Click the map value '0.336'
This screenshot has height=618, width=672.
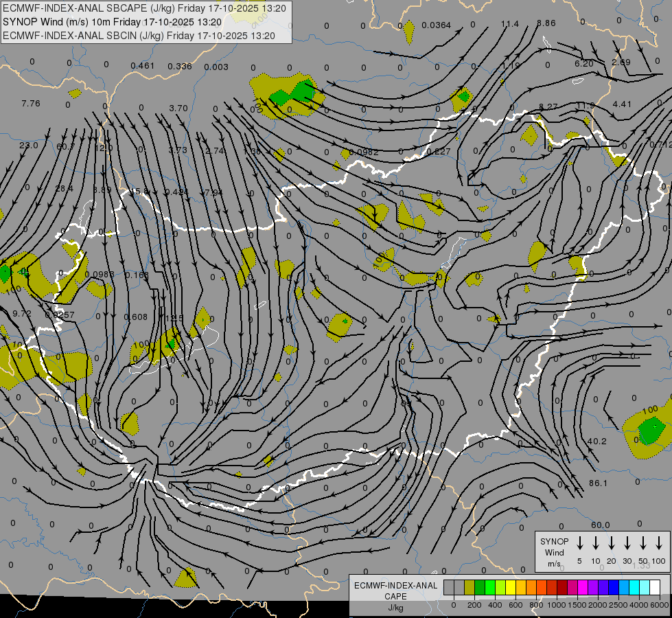click(180, 66)
